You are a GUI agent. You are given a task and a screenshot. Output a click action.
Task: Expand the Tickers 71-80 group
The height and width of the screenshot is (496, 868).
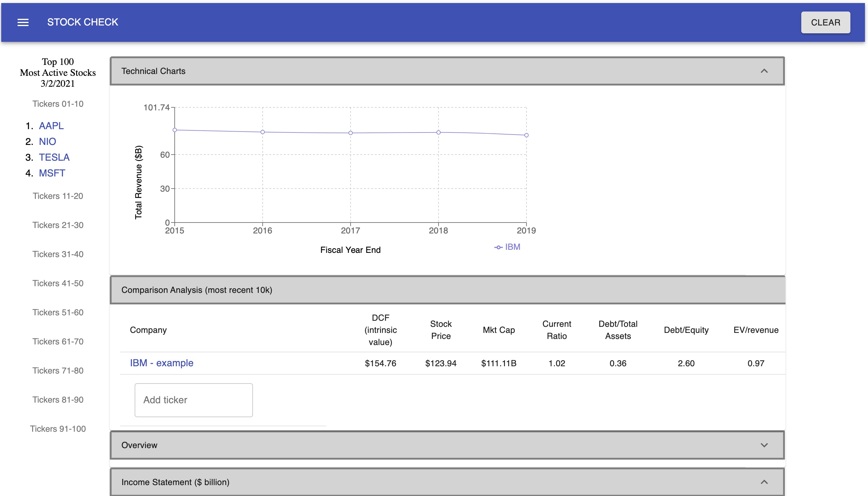[58, 371]
